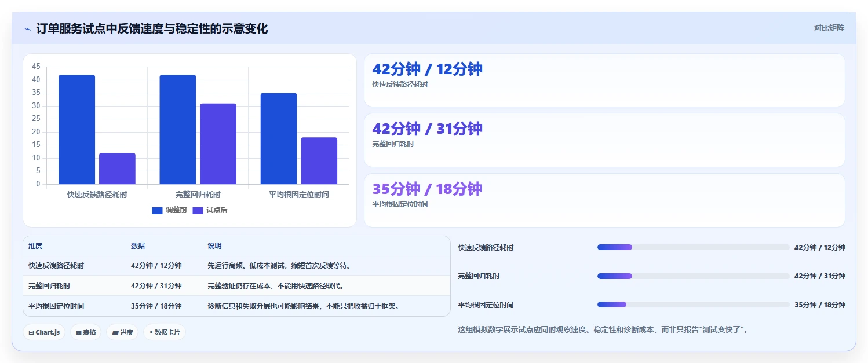Click x-axis label 快速反馈路径耗时 in chart
Image resolution: width=868 pixels, height=363 pixels.
97,195
